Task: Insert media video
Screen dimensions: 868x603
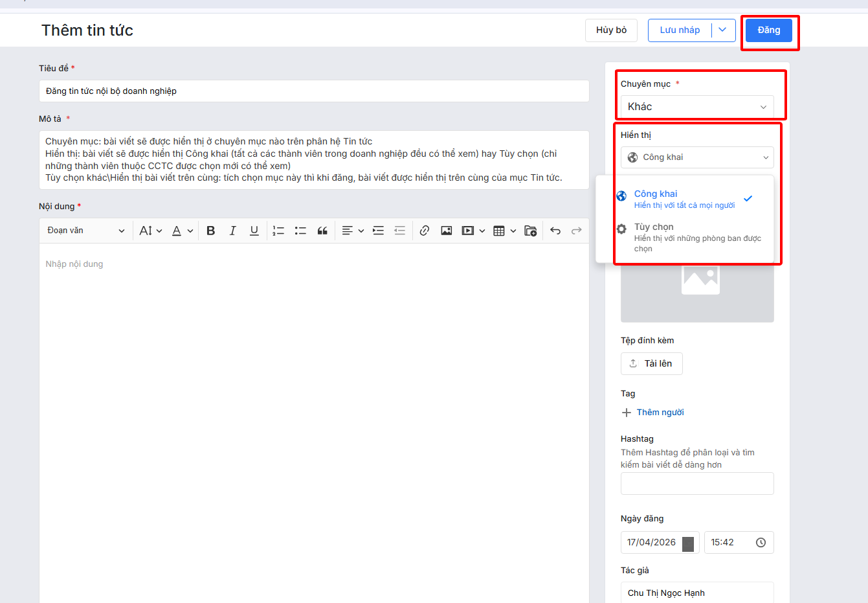Action: tap(468, 231)
